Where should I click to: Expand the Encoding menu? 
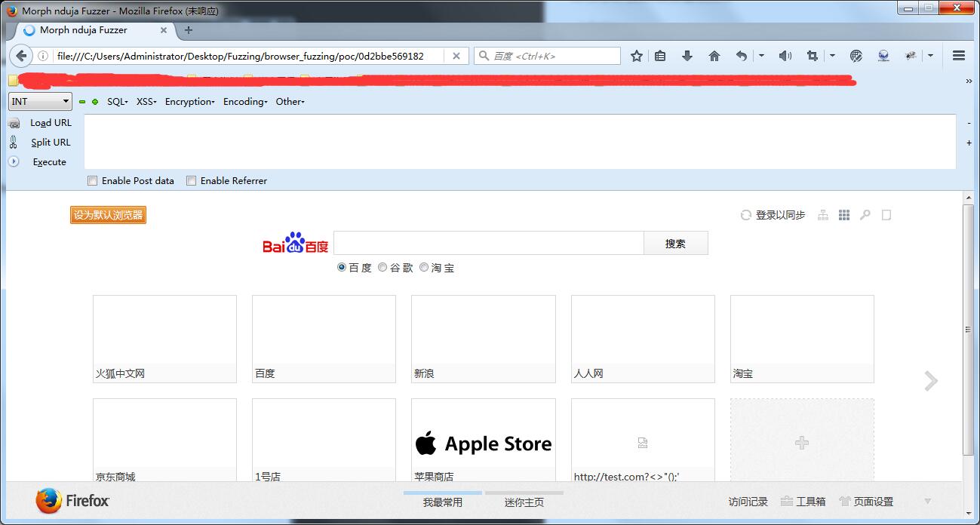pos(245,102)
